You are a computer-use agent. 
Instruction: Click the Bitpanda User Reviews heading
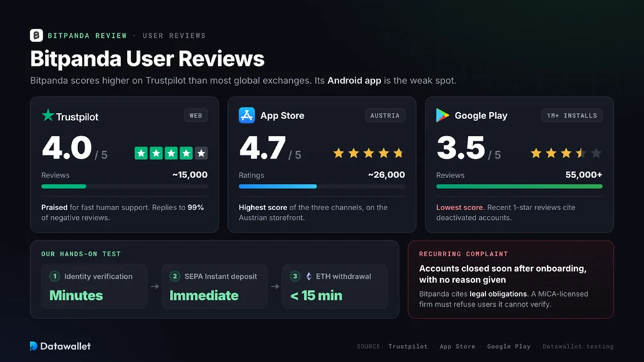(x=147, y=58)
